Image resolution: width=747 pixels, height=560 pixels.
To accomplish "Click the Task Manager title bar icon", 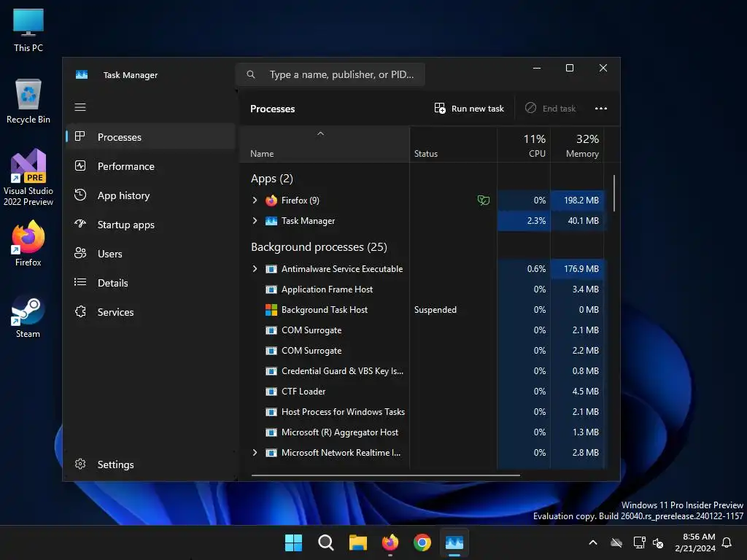I will [x=82, y=75].
